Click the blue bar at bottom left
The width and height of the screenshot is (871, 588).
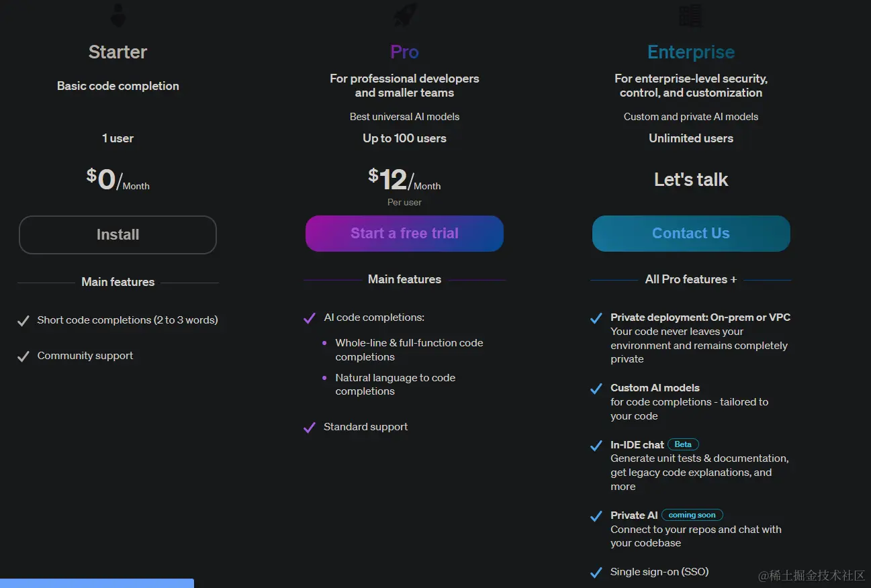[x=97, y=583]
